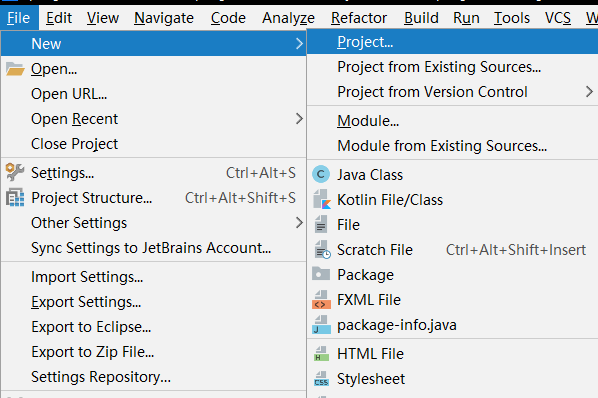Viewport: 598px width, 398px height.
Task: Choose the Package folder icon
Action: click(321, 274)
